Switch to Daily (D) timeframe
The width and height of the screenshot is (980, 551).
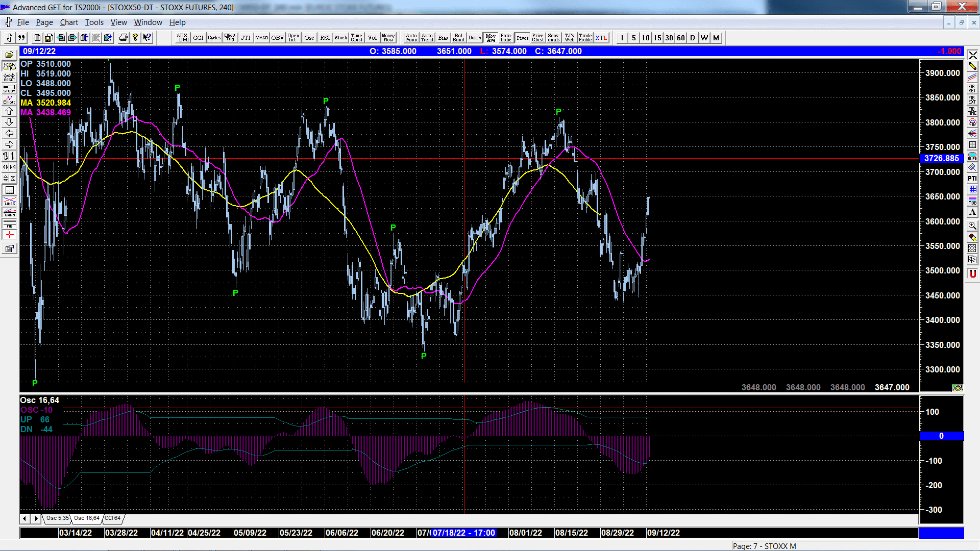point(693,38)
